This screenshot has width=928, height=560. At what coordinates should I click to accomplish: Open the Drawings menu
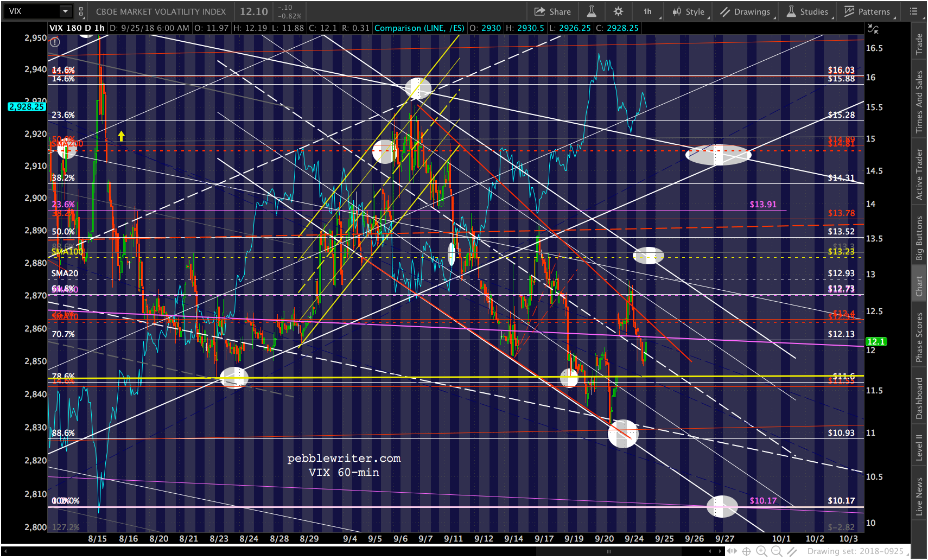point(745,11)
